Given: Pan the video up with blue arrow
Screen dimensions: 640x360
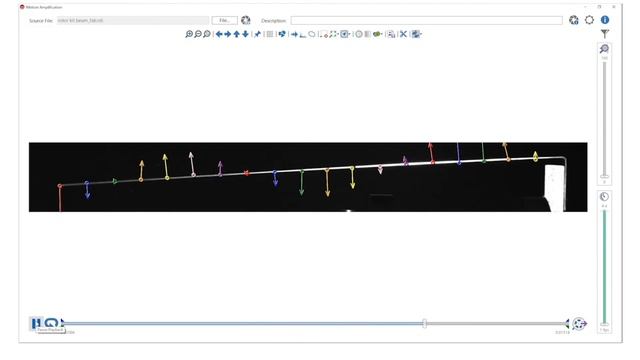Looking at the screenshot, I should pyautogui.click(x=237, y=34).
